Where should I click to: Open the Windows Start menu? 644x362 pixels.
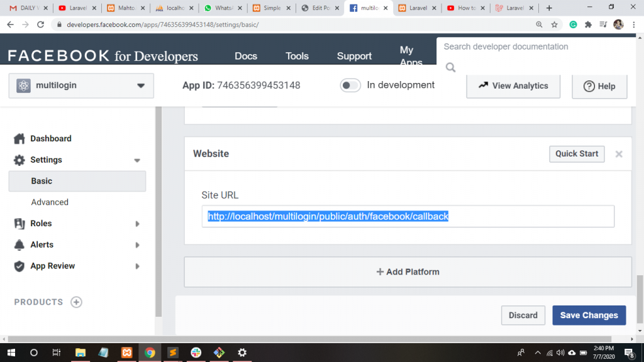click(11, 353)
